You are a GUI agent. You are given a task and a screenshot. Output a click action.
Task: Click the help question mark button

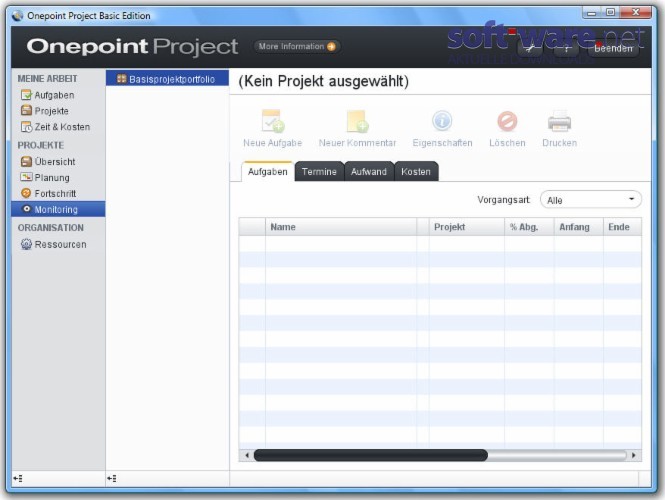coord(566,49)
